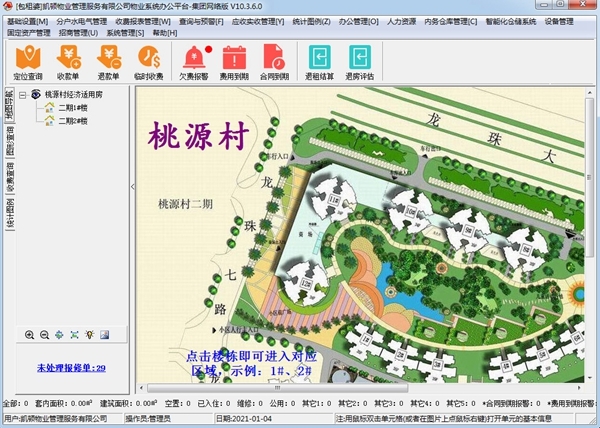This screenshot has width=600, height=428.
Task: Click the map's horizontal scrollbar thumb
Action: [x=277, y=388]
